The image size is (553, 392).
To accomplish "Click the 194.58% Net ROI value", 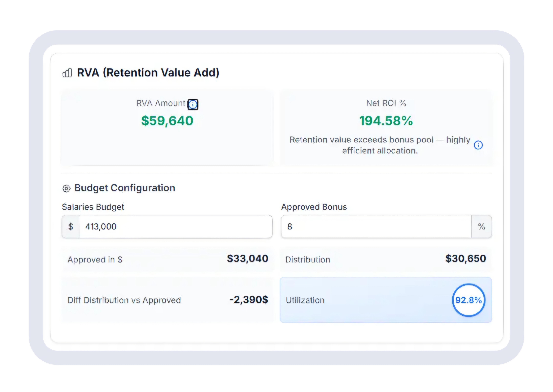I will [x=386, y=121].
